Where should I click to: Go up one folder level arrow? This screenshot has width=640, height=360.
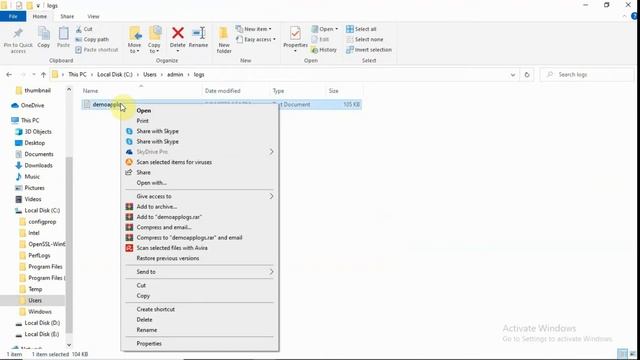(x=43, y=75)
